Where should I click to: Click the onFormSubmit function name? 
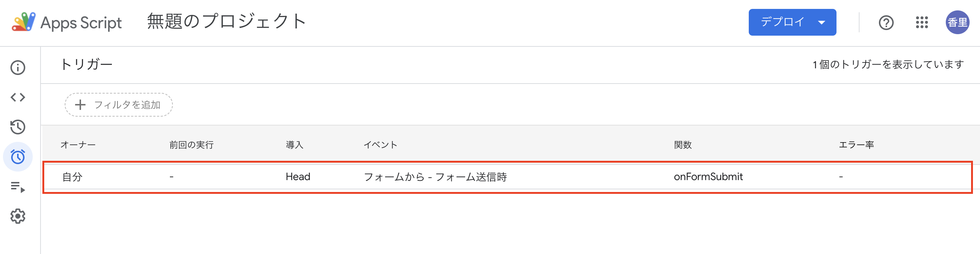click(x=708, y=176)
